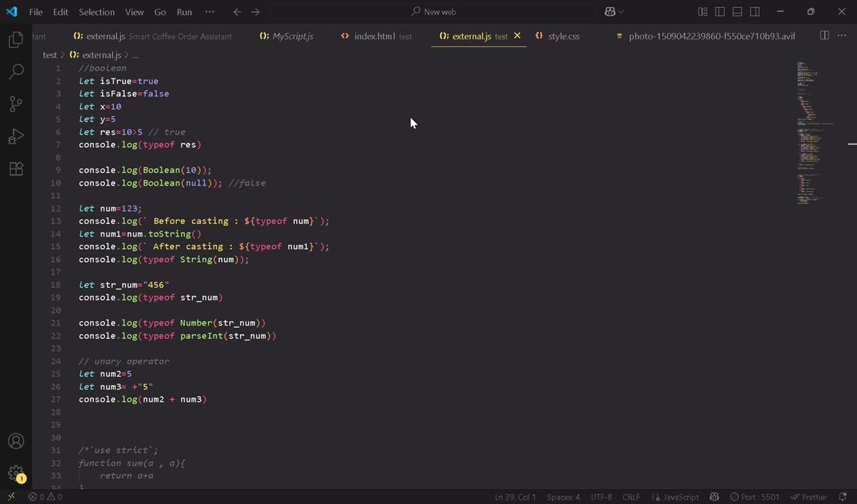Switch to external.js Smart Coffee Order Assistant tab
The width and height of the screenshot is (857, 504).
point(153,36)
